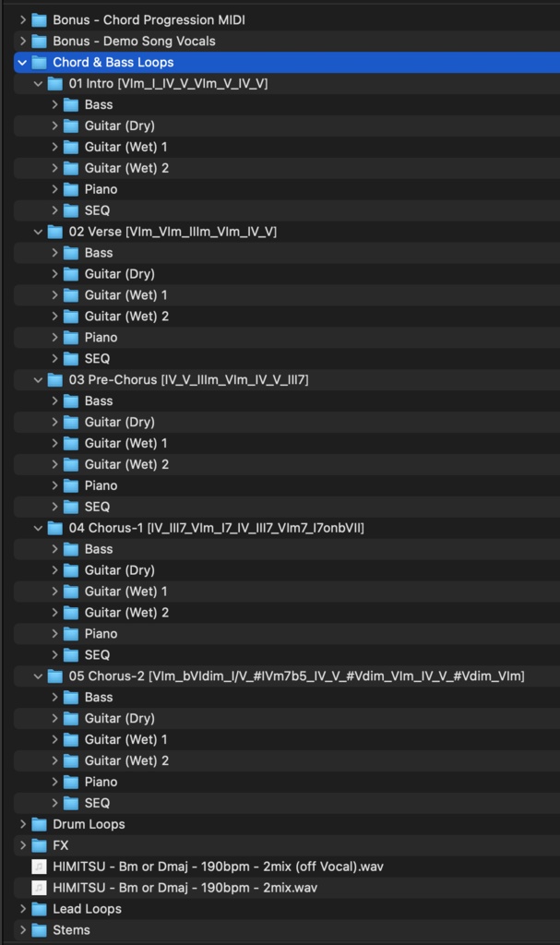Select SEQ row under 04 Chorus-1
Viewport: 560px width, 945px height.
[x=287, y=655]
